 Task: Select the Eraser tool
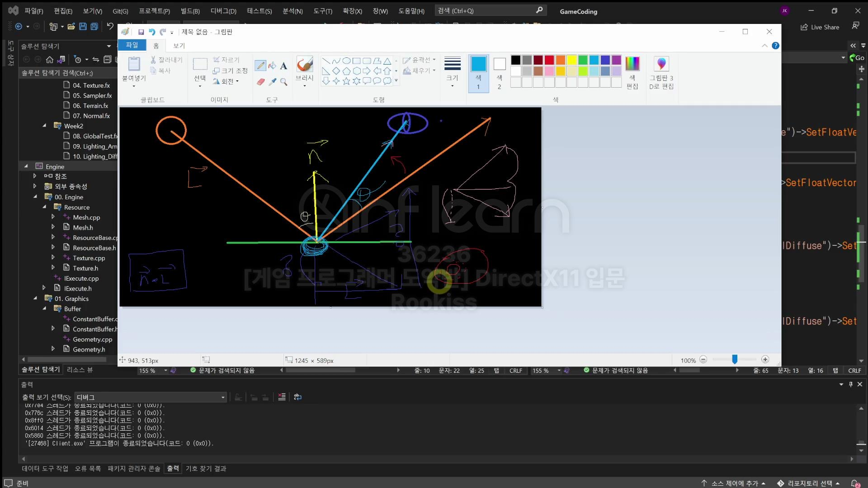[x=260, y=82]
